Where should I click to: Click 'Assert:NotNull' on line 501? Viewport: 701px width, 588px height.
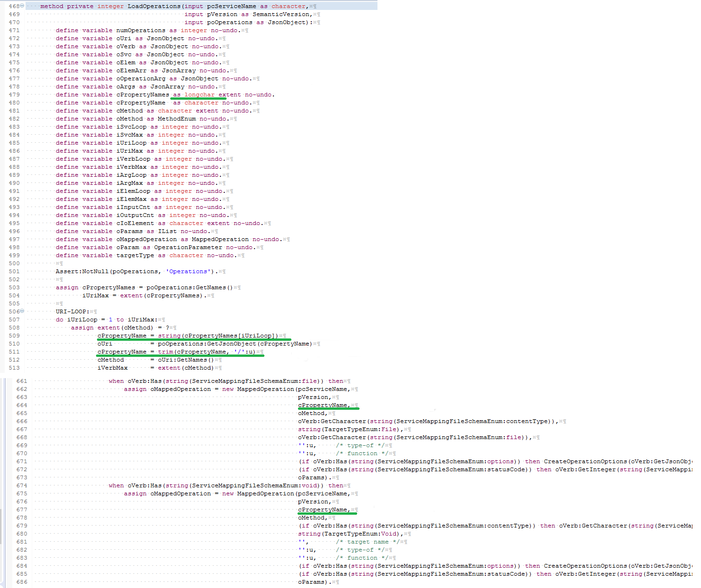pyautogui.click(x=82, y=271)
